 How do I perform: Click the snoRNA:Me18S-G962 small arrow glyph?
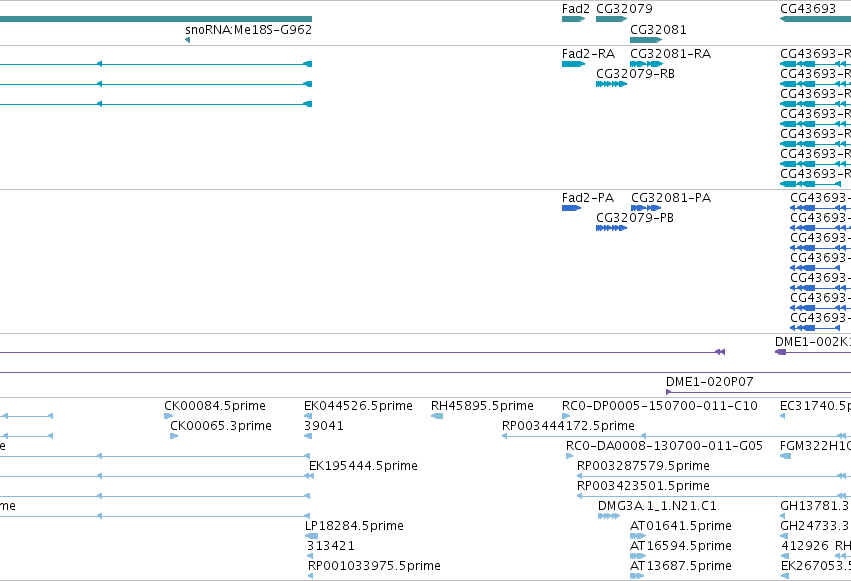pos(187,40)
